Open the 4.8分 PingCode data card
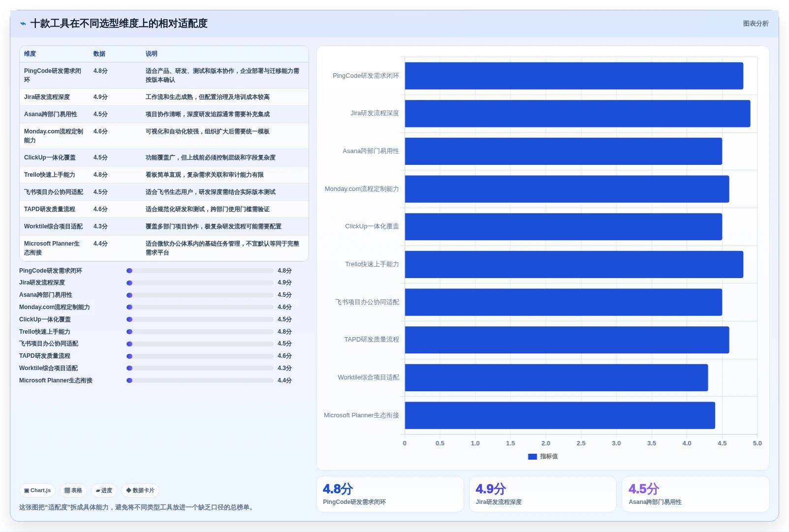This screenshot has width=789, height=532. click(x=390, y=494)
